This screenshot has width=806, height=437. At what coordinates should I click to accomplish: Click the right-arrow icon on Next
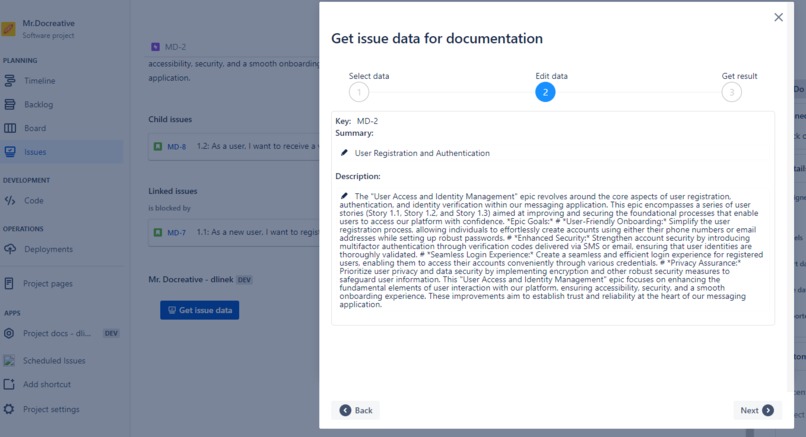(768, 410)
